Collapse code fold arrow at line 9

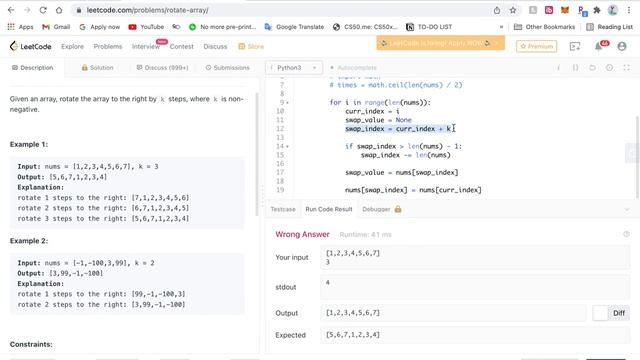pos(287,103)
